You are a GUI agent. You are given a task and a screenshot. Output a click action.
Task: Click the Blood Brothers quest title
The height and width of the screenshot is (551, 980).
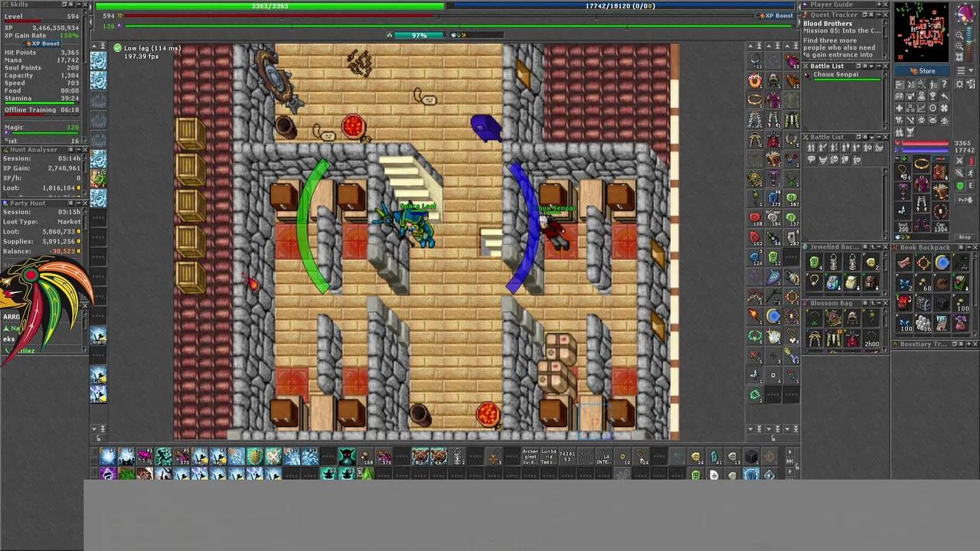(x=828, y=24)
